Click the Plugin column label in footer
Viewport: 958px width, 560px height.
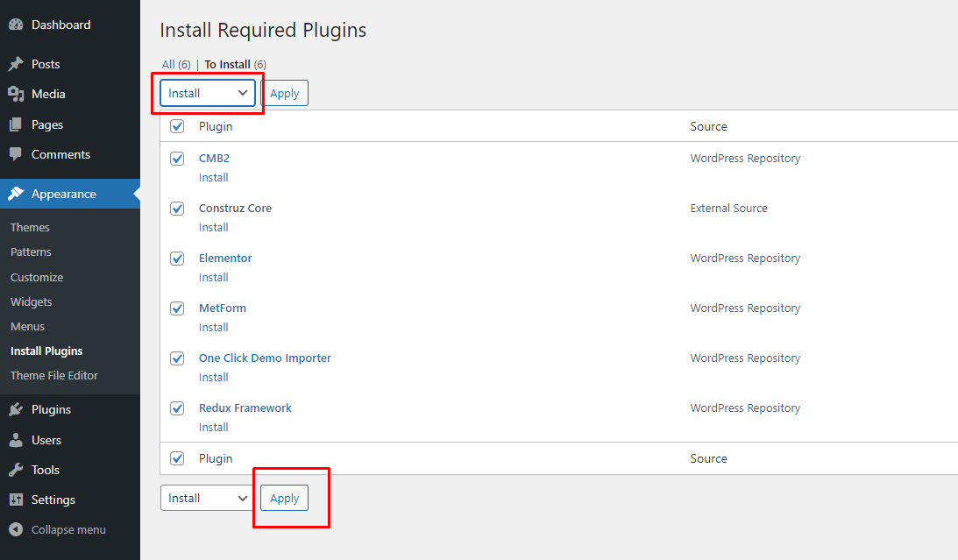click(x=216, y=458)
